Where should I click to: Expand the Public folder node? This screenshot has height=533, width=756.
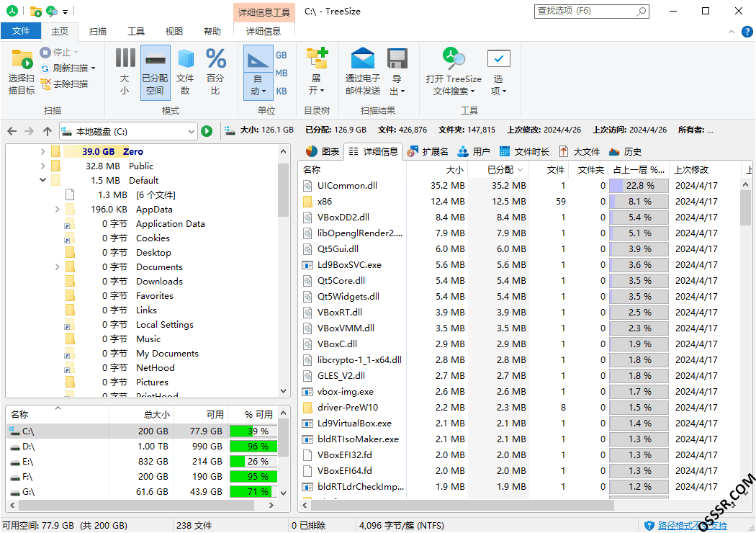(42, 166)
